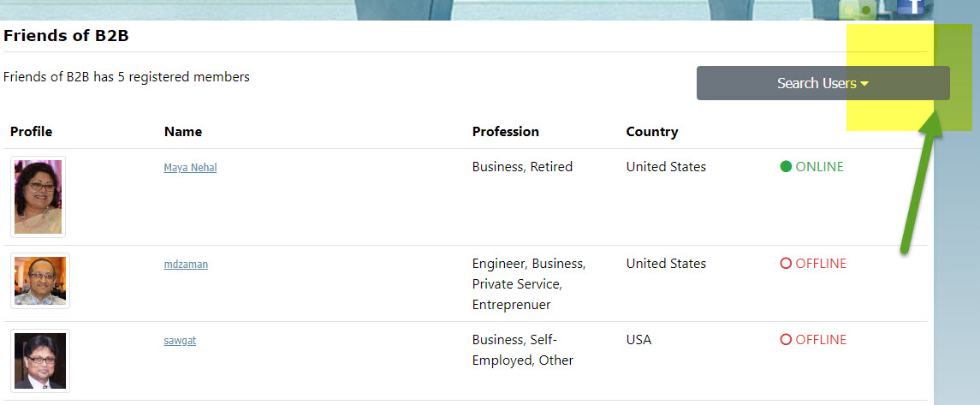
Task: Click the Country column header
Action: tap(652, 132)
